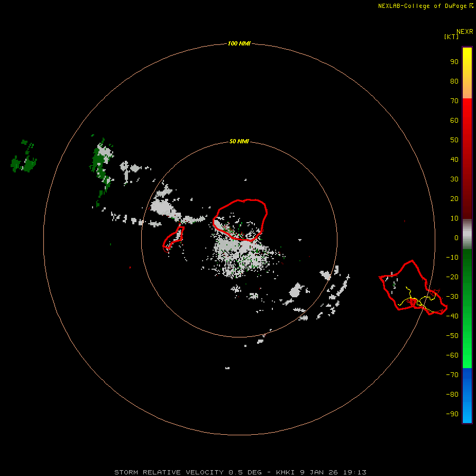Click the positive 50 scale value

point(454,140)
